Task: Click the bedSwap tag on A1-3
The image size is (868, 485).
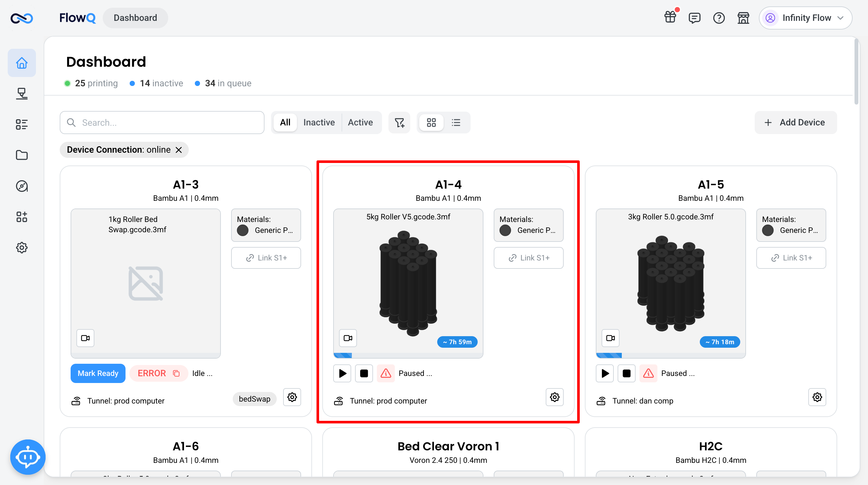Action: click(255, 399)
